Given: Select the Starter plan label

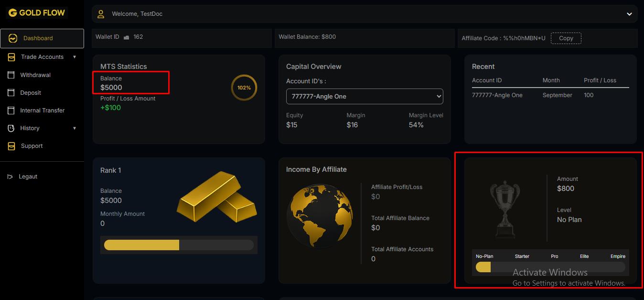Looking at the screenshot, I should pos(522,256).
